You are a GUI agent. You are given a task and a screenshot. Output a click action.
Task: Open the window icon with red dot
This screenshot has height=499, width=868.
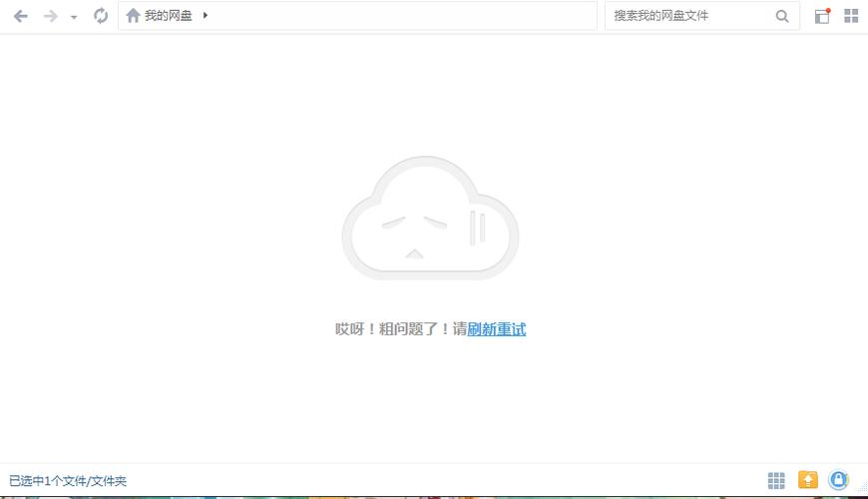823,16
